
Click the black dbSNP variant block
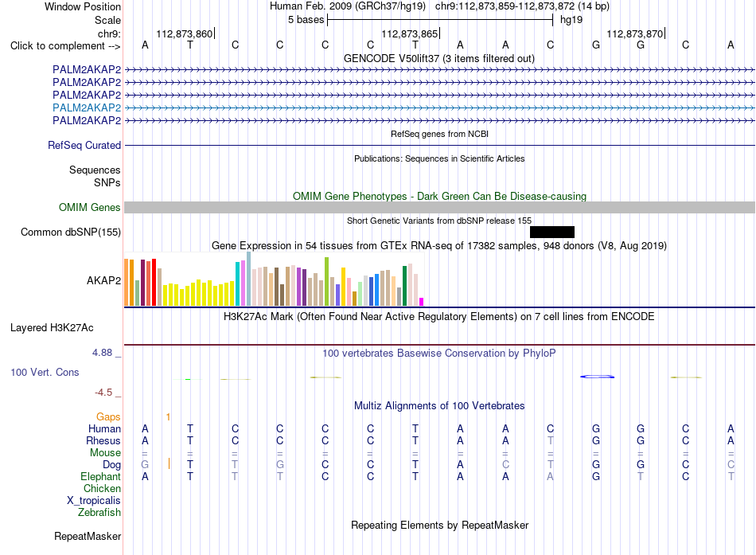[552, 233]
